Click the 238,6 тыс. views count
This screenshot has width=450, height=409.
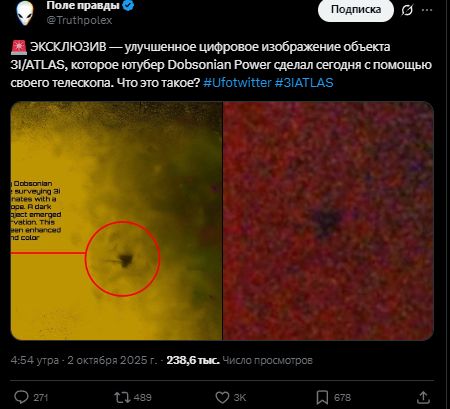click(x=193, y=360)
